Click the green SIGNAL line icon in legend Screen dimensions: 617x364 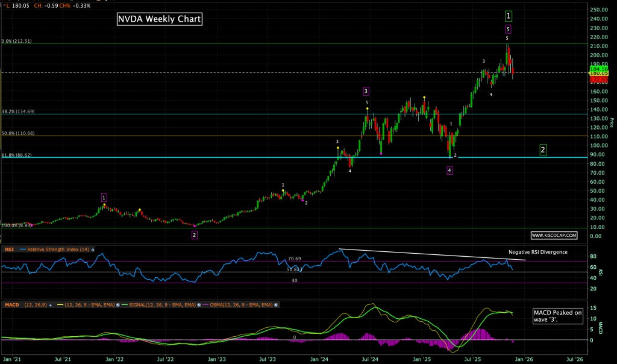(124, 304)
